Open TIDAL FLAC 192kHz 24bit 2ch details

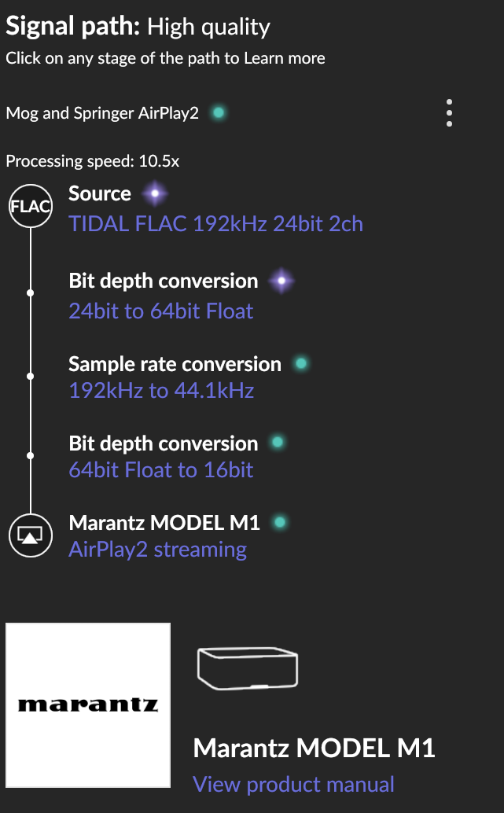pos(215,224)
